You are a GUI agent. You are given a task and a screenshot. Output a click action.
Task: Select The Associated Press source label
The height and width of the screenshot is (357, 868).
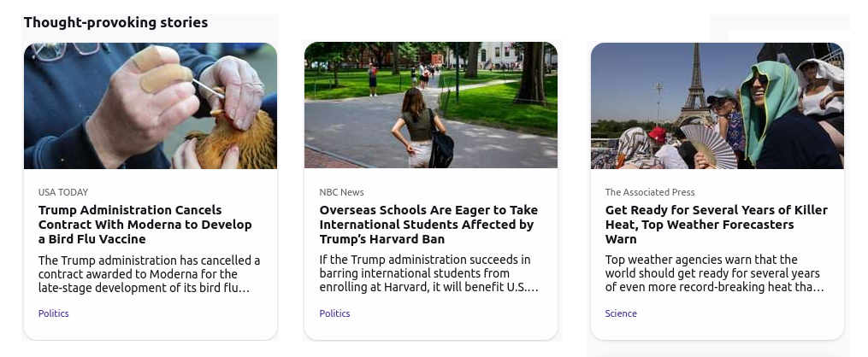650,192
